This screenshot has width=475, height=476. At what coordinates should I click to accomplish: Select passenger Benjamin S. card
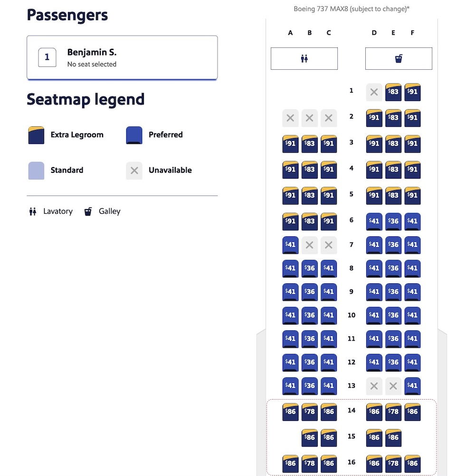pyautogui.click(x=122, y=57)
